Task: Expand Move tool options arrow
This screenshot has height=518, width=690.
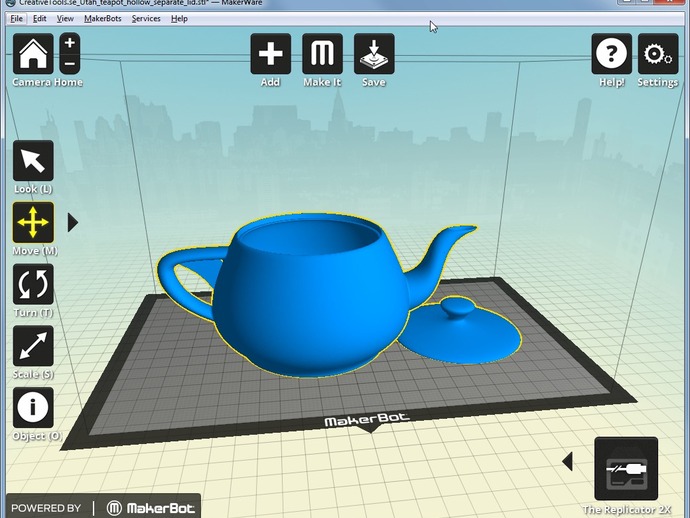Action: tap(73, 223)
